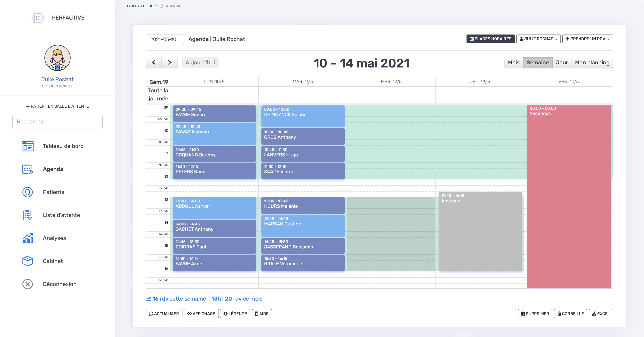Click the Déconnexion circle-x icon
This screenshot has width=644, height=337.
pyautogui.click(x=27, y=284)
